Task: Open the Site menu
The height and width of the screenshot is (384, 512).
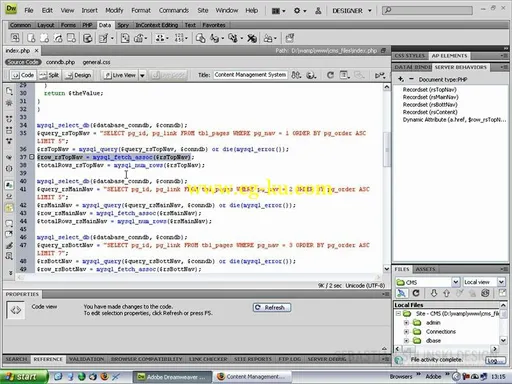Action: tap(202, 11)
